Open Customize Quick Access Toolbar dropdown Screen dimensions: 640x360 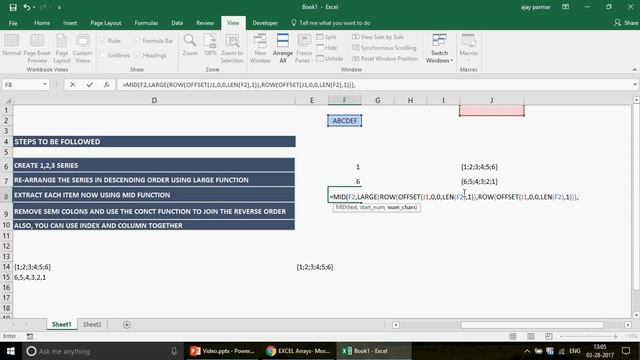coord(59,7)
